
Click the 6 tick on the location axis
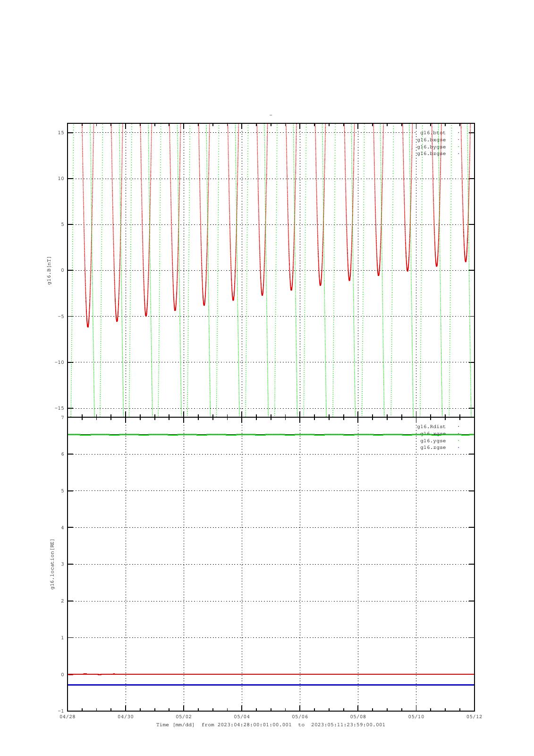[62, 454]
